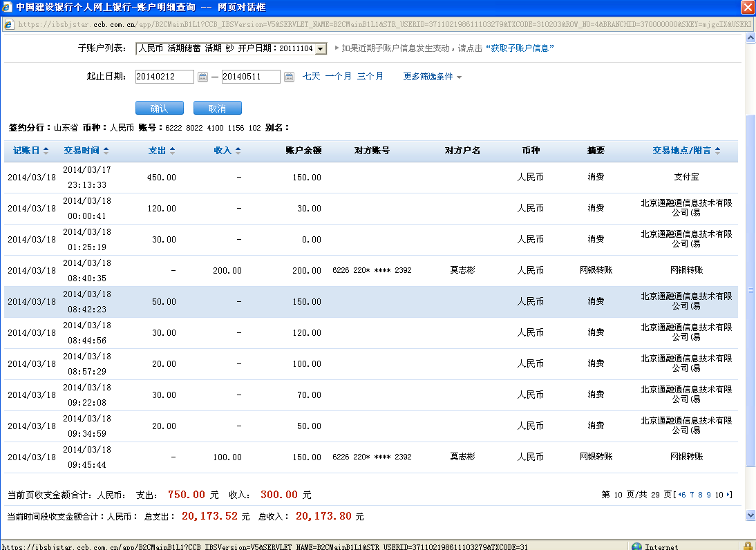Sort by 交易地点/附言 column header
756x550 pixels.
coord(686,151)
